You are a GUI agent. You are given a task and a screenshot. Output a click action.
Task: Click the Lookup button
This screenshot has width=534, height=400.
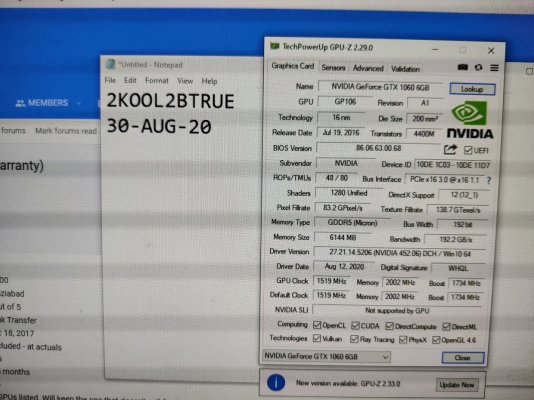[x=472, y=89]
